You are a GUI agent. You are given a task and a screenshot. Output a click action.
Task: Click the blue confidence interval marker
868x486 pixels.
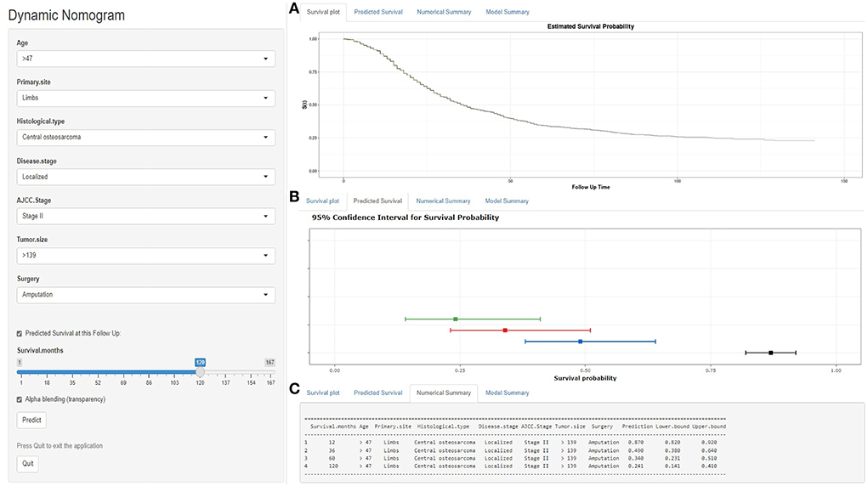point(580,342)
